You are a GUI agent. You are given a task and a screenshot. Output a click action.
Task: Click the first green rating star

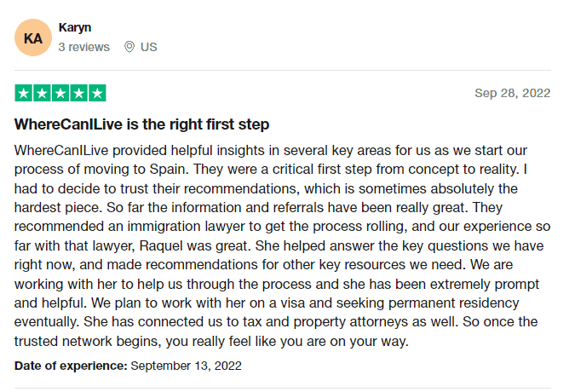24,93
